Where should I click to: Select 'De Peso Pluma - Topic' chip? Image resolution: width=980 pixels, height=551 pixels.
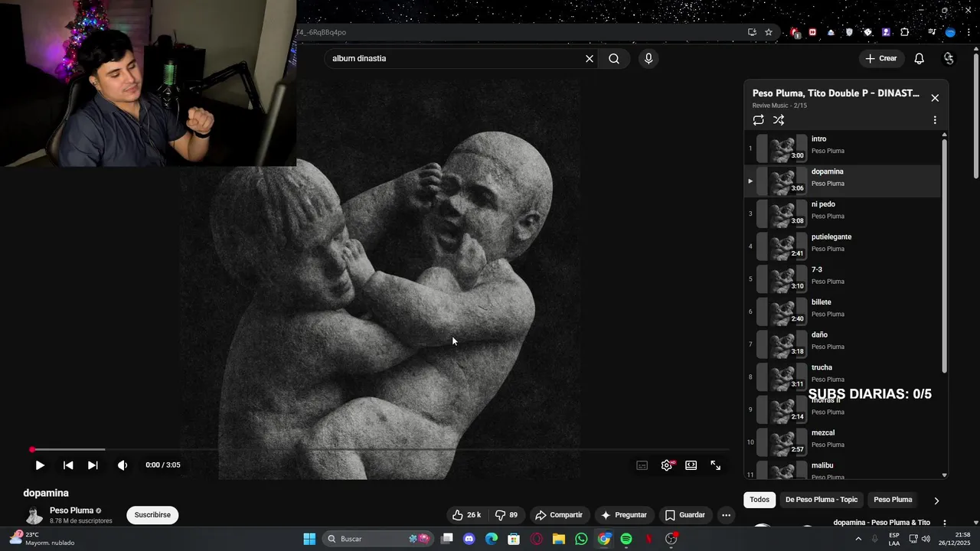point(822,500)
